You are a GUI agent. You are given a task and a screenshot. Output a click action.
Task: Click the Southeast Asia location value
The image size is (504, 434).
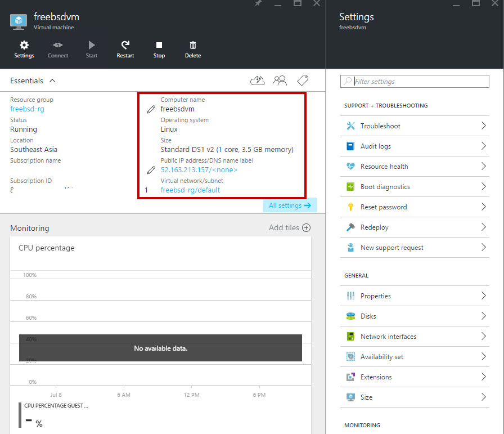tap(34, 150)
